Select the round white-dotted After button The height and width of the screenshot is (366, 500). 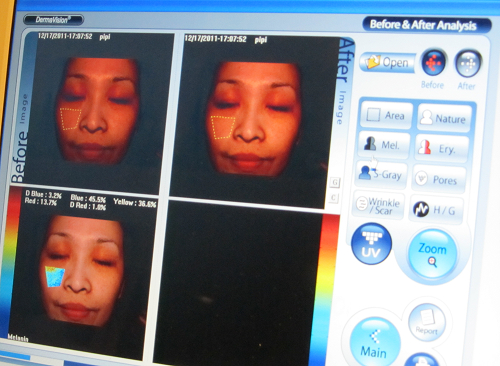[468, 63]
